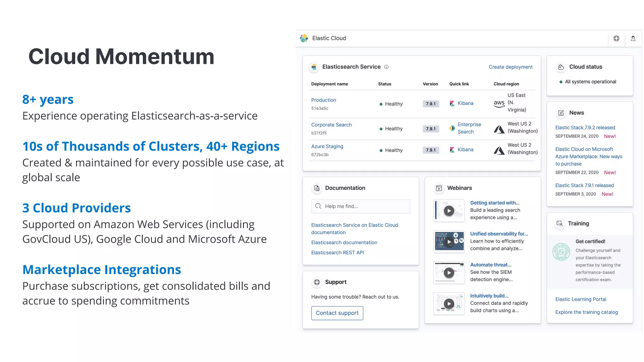Click deployment ID 672bc3b
The image size is (644, 362).
tap(320, 155)
